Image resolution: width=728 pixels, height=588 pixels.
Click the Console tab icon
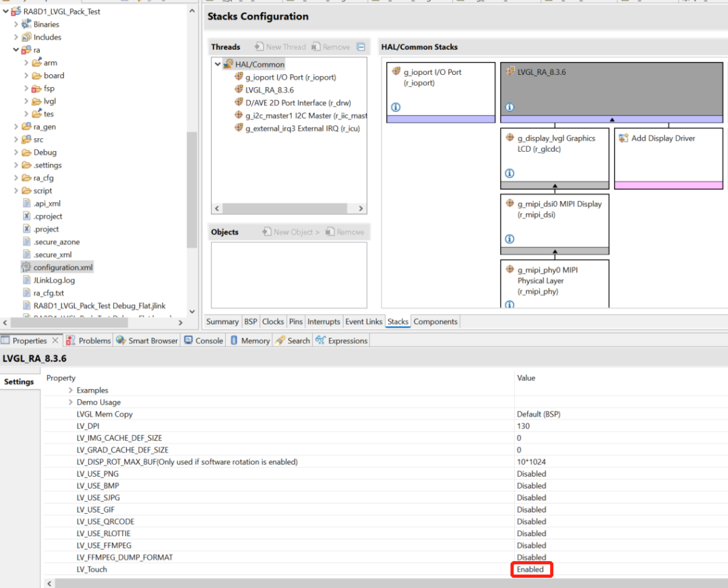189,341
